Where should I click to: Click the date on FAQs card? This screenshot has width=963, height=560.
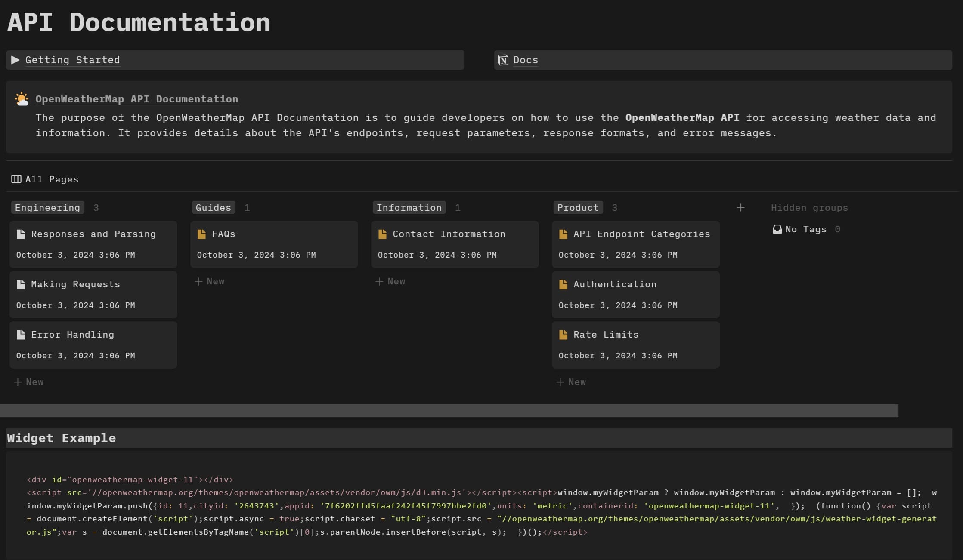pos(256,255)
